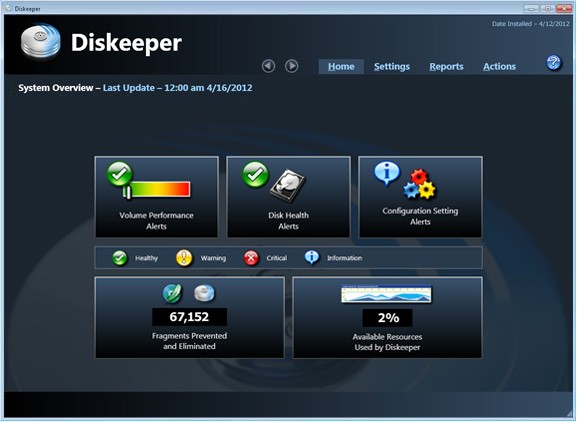Viewport: 577px width, 422px height.
Task: Click the small Diskeeper icon in title bar
Action: 9,8
